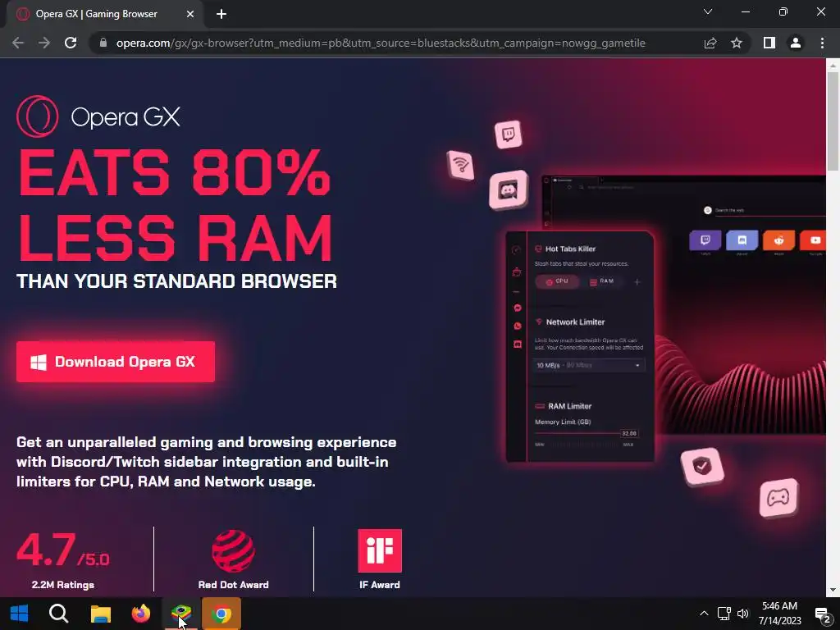The height and width of the screenshot is (630, 840).
Task: Open the 10 MB/s Network Limiter dropdown
Action: 589,365
